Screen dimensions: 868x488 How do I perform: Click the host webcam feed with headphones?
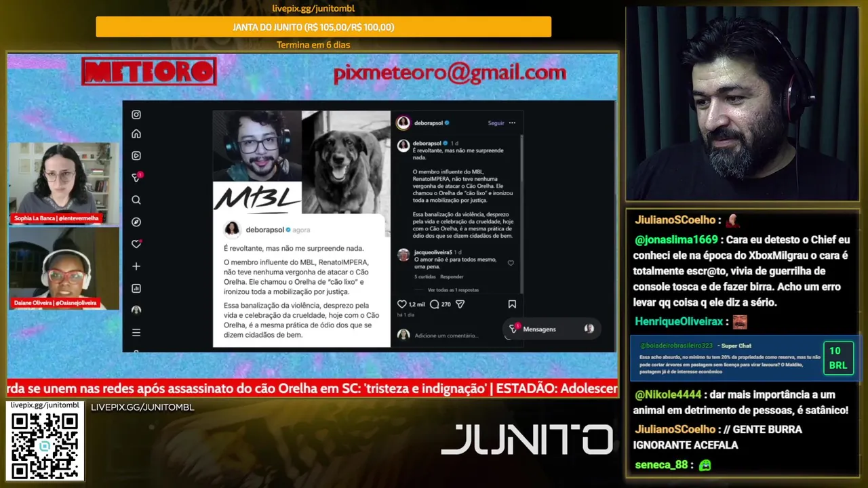coord(743,104)
